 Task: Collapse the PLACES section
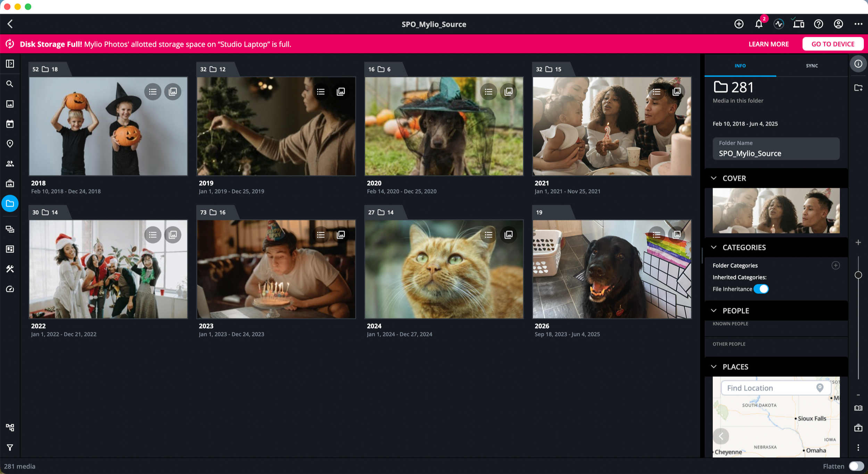714,367
